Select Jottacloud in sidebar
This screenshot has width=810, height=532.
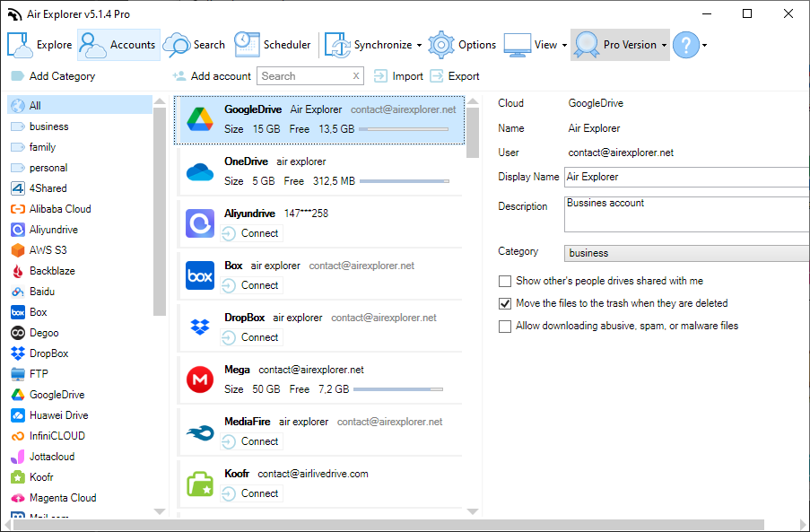click(80, 456)
